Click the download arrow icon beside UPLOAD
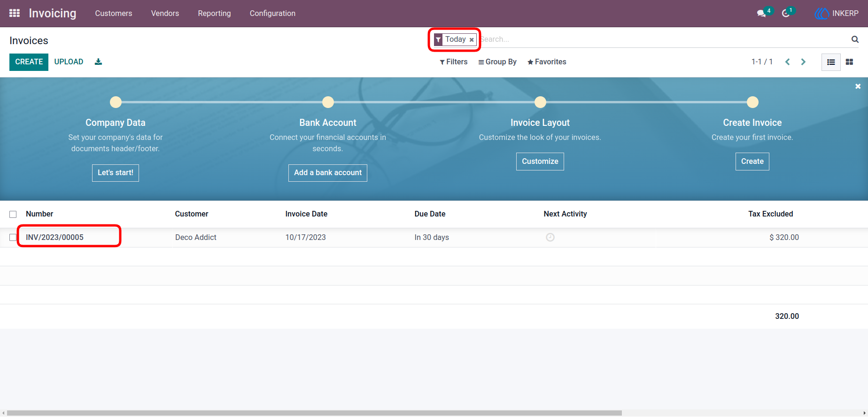Image resolution: width=868 pixels, height=417 pixels. click(98, 62)
